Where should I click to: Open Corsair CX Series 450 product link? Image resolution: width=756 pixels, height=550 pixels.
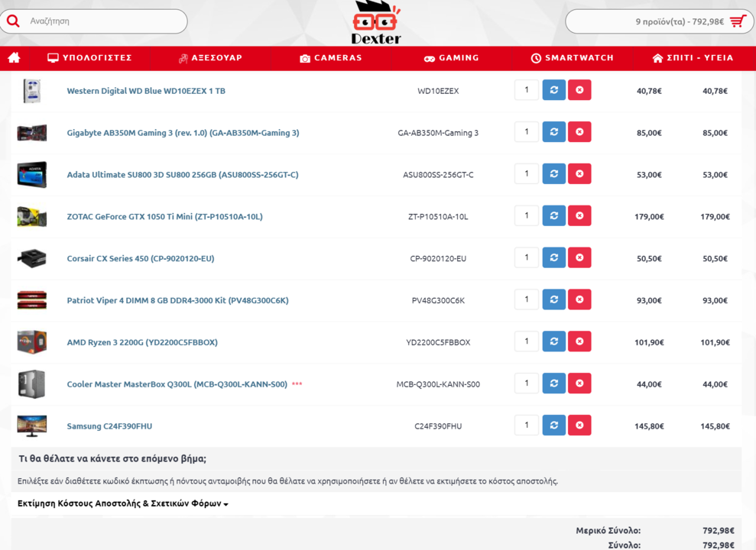tap(141, 259)
